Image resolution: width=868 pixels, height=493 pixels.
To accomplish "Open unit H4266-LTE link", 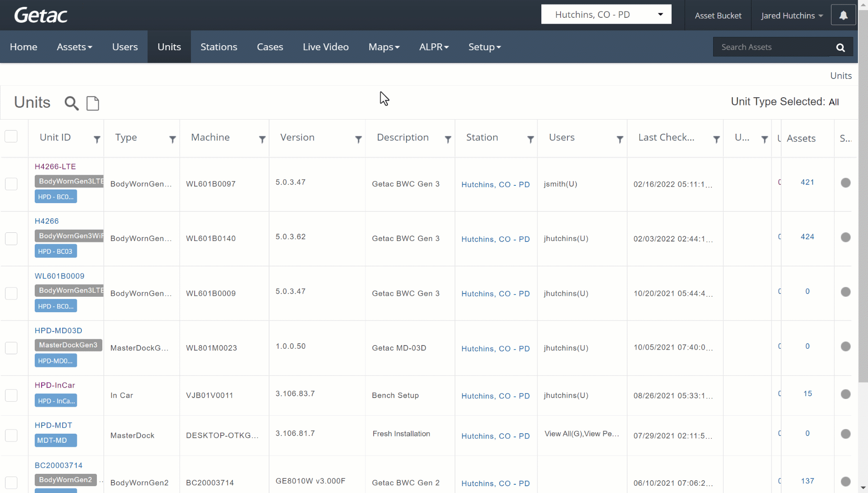I will tap(55, 167).
